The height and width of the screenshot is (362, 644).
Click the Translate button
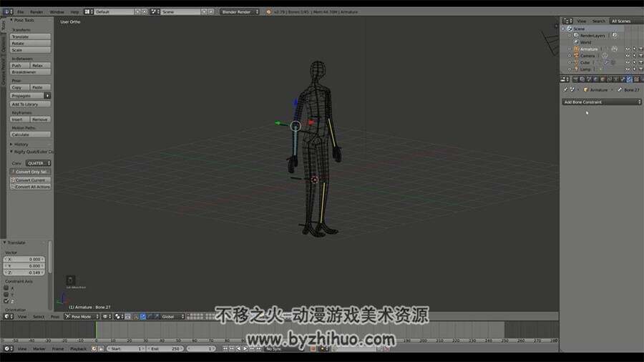point(30,36)
